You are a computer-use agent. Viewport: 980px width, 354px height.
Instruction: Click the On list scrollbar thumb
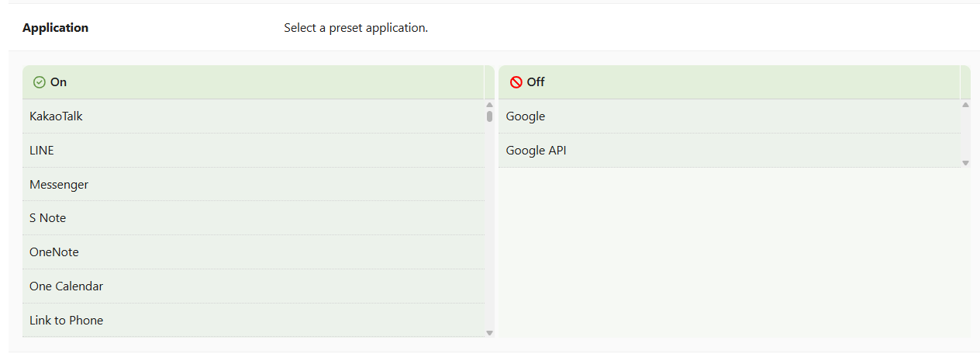click(x=489, y=116)
